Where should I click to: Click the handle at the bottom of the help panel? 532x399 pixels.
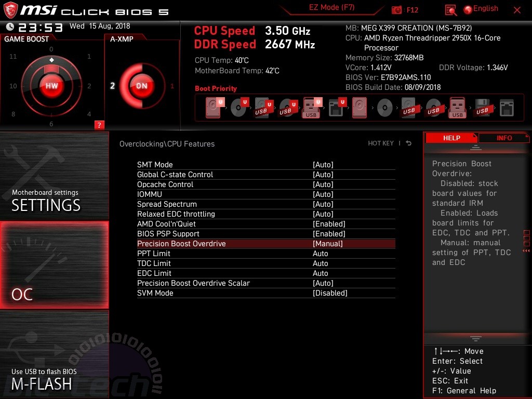(x=476, y=338)
